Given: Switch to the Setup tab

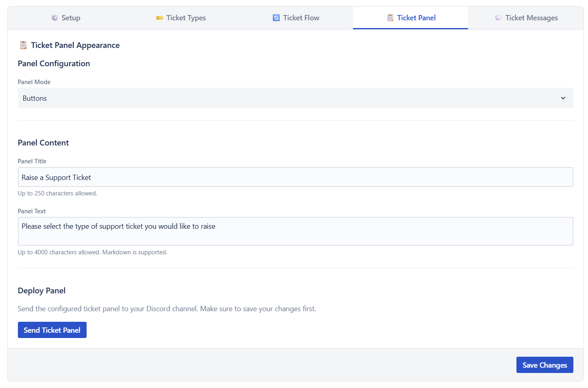Looking at the screenshot, I should point(65,17).
